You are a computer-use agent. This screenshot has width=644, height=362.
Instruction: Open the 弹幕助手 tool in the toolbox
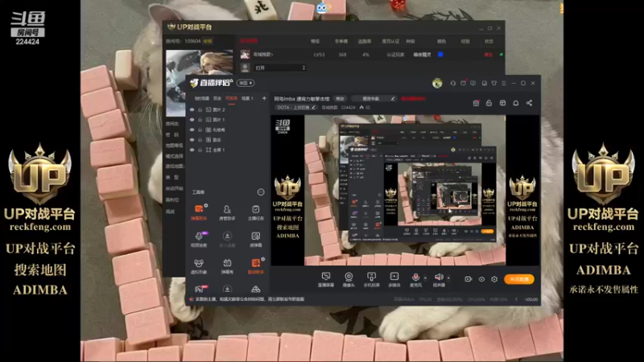(x=199, y=212)
